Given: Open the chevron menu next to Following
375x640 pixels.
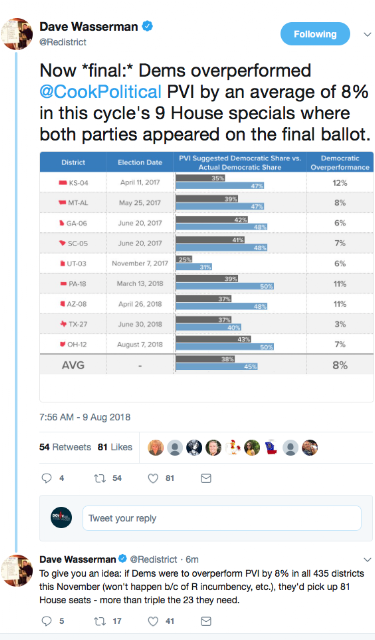Looking at the screenshot, I should point(367,35).
